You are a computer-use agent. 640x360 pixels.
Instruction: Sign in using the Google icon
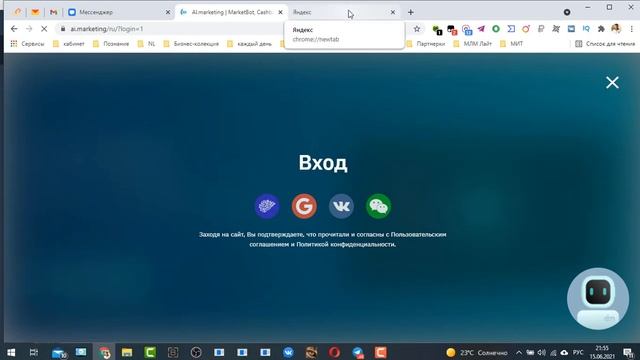pyautogui.click(x=304, y=206)
